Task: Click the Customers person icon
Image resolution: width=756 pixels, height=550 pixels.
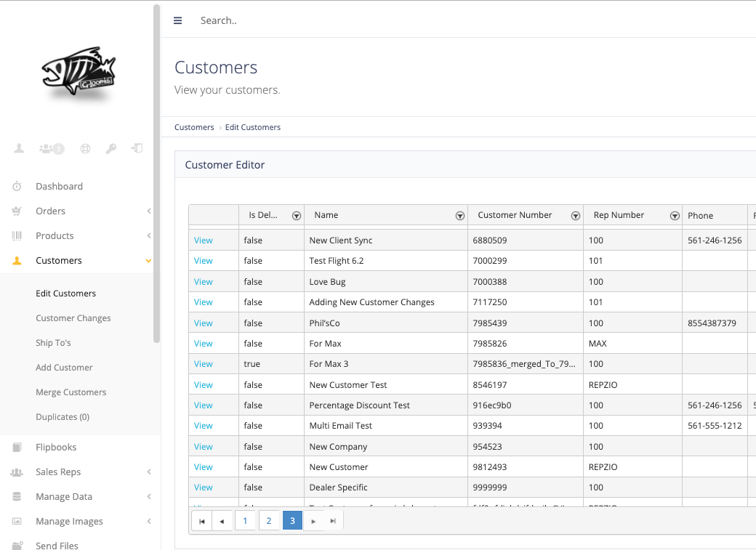Action: 17,260
